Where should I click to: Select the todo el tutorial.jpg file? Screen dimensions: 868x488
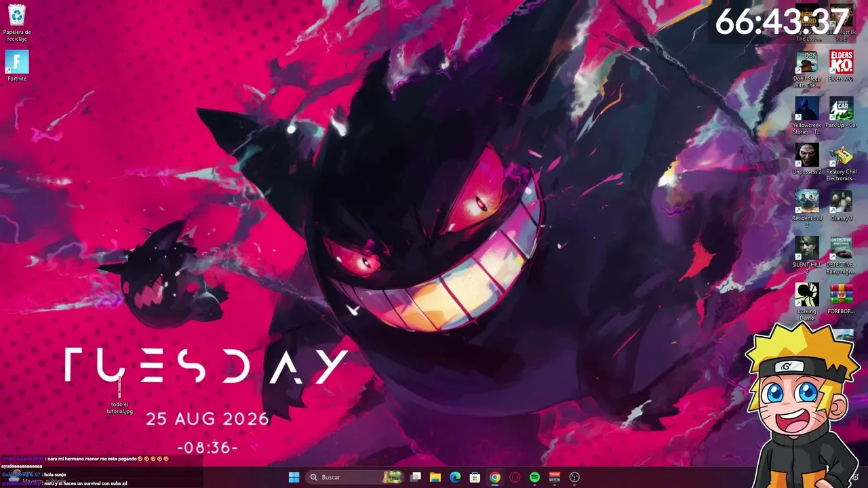coord(119,395)
